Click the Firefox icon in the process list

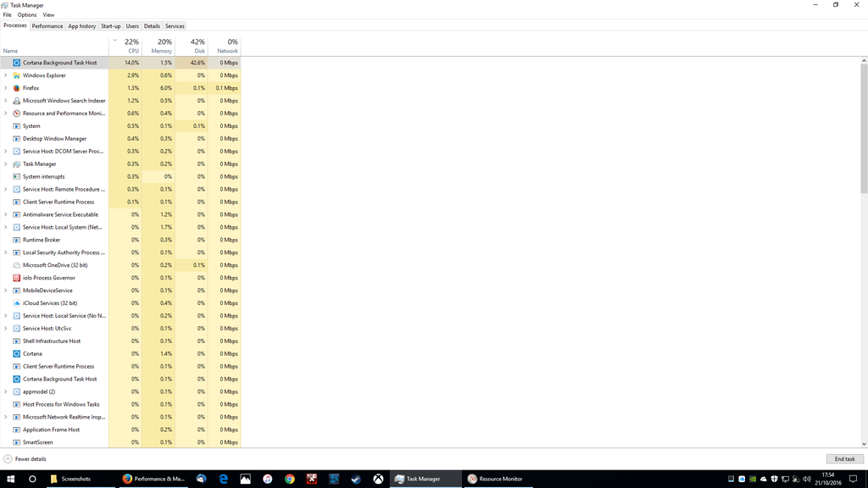click(x=17, y=88)
